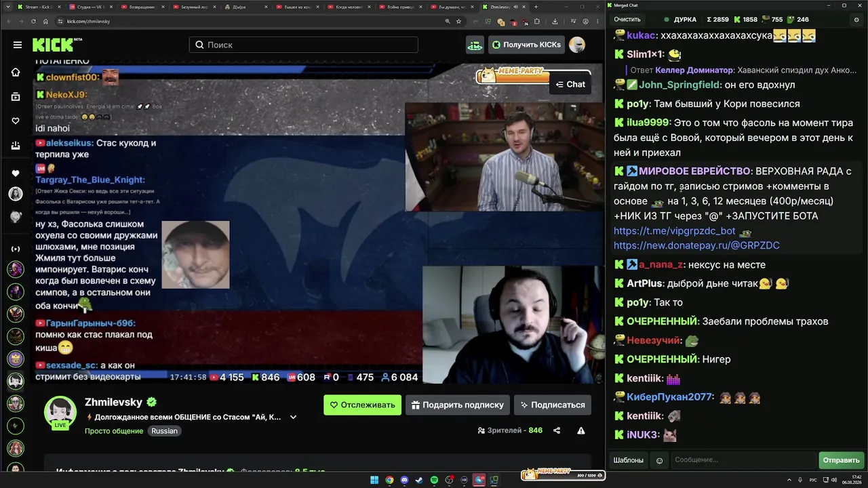
Task: Click the rankings podium sidebar icon
Action: (16, 145)
